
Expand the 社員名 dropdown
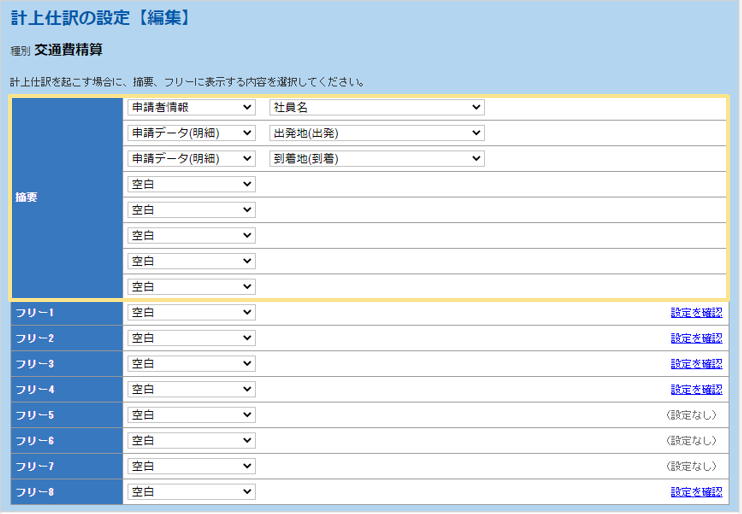(x=376, y=107)
